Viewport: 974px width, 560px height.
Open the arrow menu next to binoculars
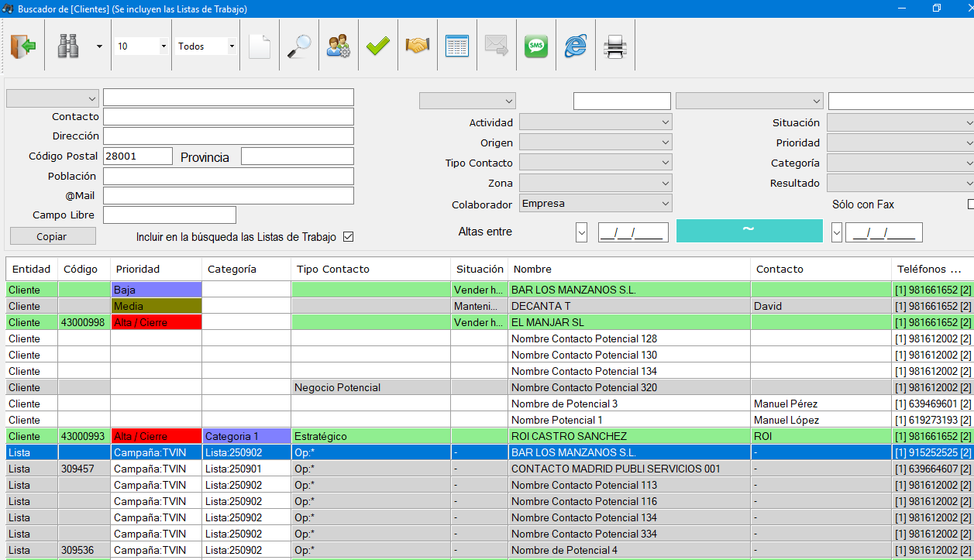(x=99, y=46)
